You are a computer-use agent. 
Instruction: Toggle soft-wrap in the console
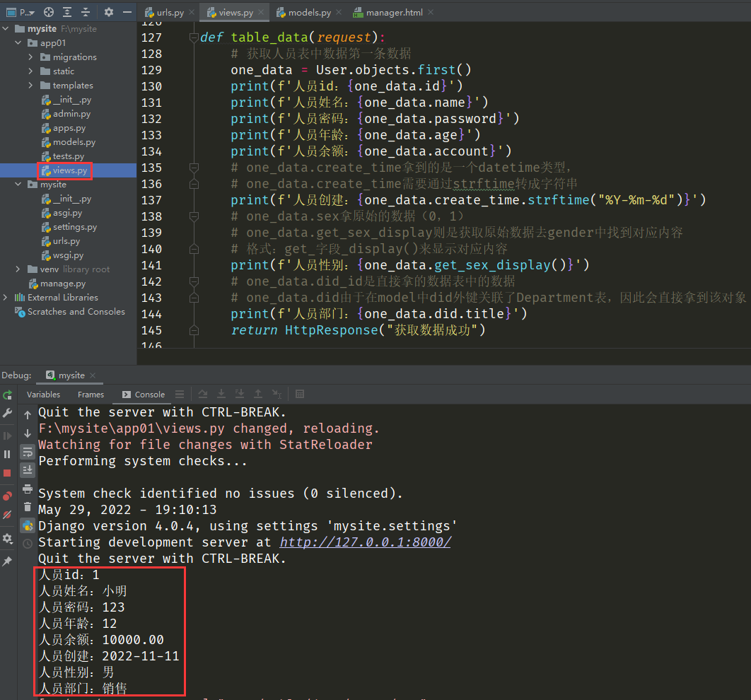tap(28, 452)
